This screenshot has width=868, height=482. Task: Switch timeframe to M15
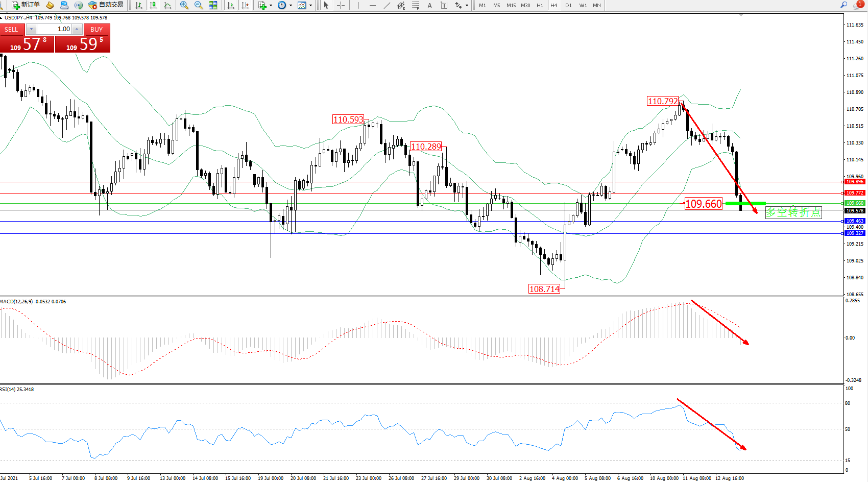pos(511,5)
